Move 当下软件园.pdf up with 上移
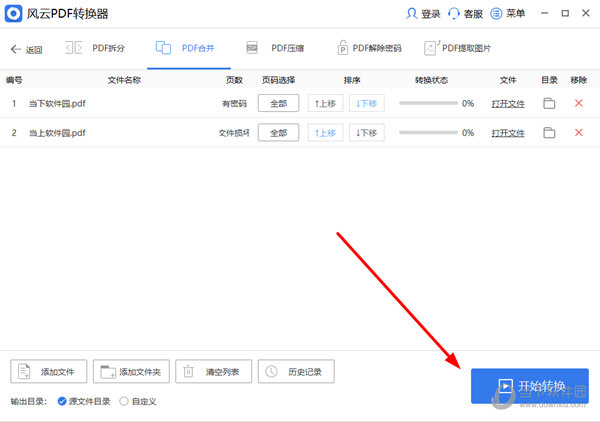Image resolution: width=600 pixels, height=422 pixels. pyautogui.click(x=325, y=103)
